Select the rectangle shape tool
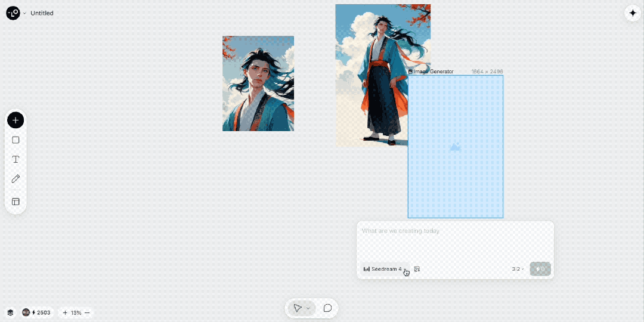The height and width of the screenshot is (322, 644). [16, 140]
